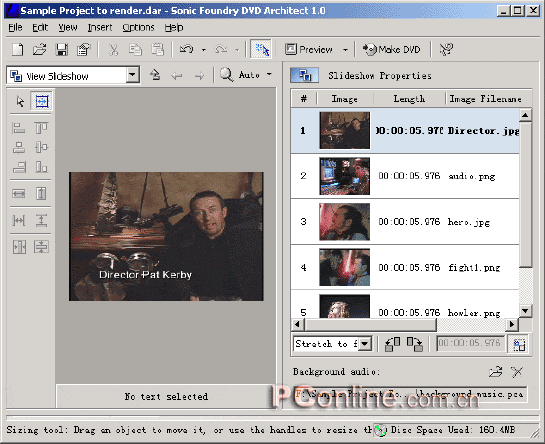
Task: Click the Length column header
Action: pos(409,99)
